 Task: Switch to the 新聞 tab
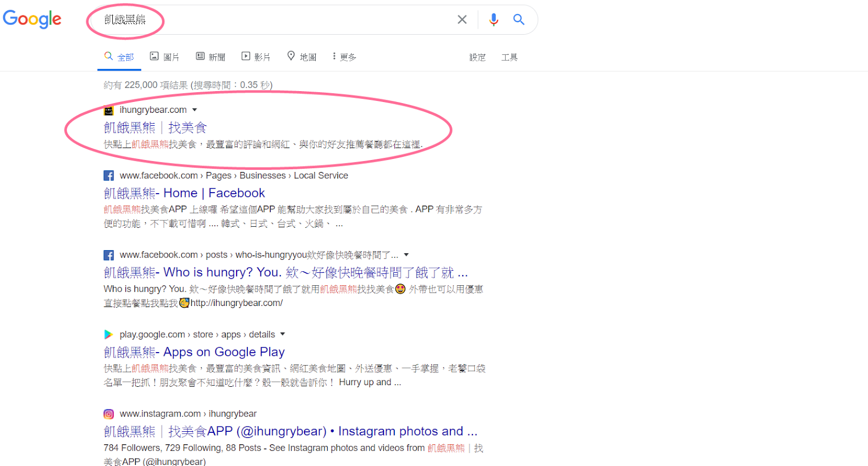pos(210,57)
